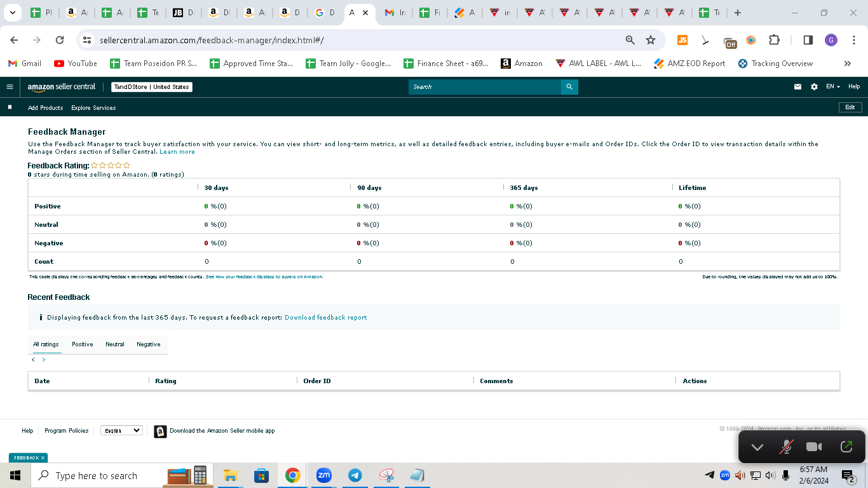Expand the Zoom floating toolbar chevron
Viewport: 868px width, 488px height.
click(x=757, y=447)
